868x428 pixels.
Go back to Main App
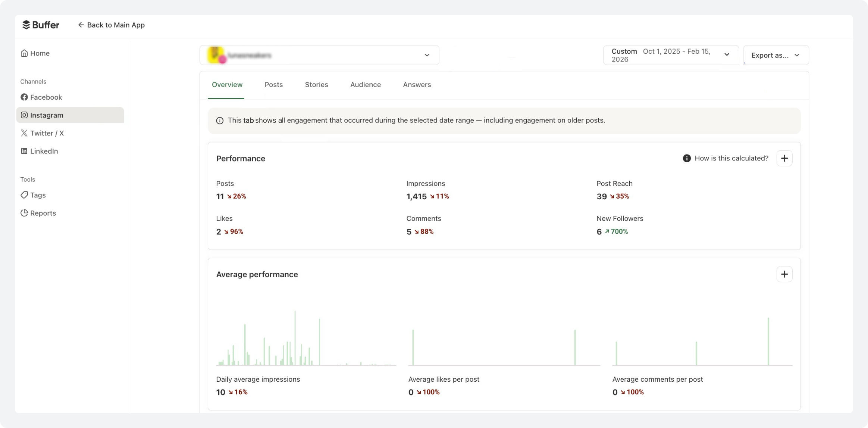pos(111,25)
